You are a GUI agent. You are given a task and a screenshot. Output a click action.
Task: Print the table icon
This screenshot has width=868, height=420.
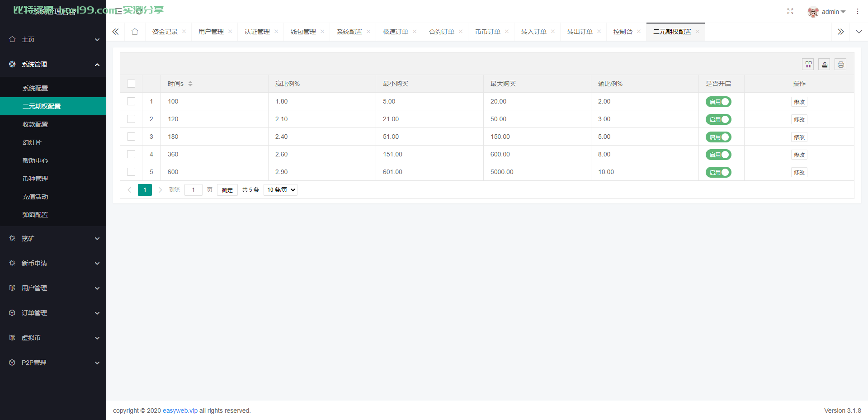click(x=840, y=65)
